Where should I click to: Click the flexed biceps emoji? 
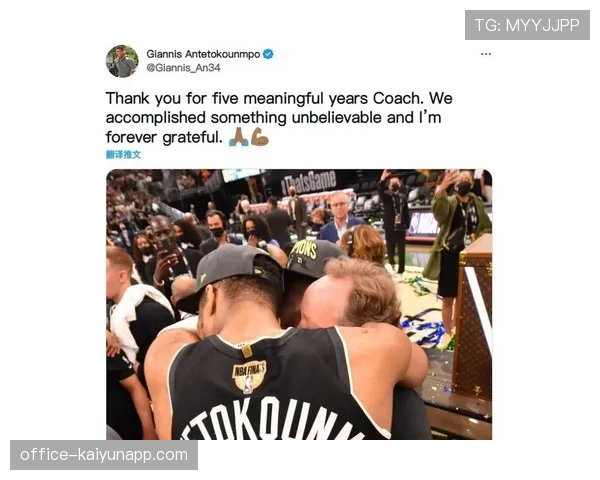(x=259, y=137)
